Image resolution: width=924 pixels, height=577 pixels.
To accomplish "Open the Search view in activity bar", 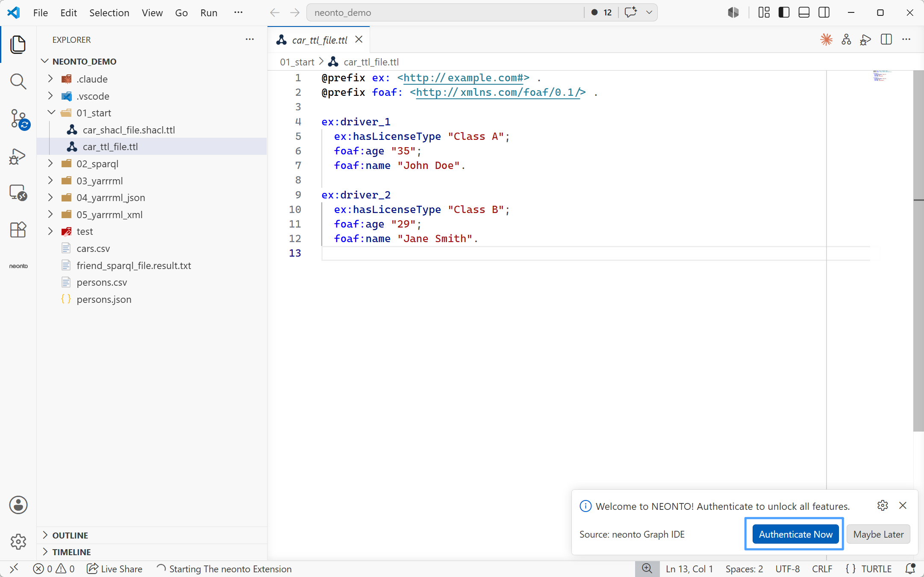I will 18,81.
